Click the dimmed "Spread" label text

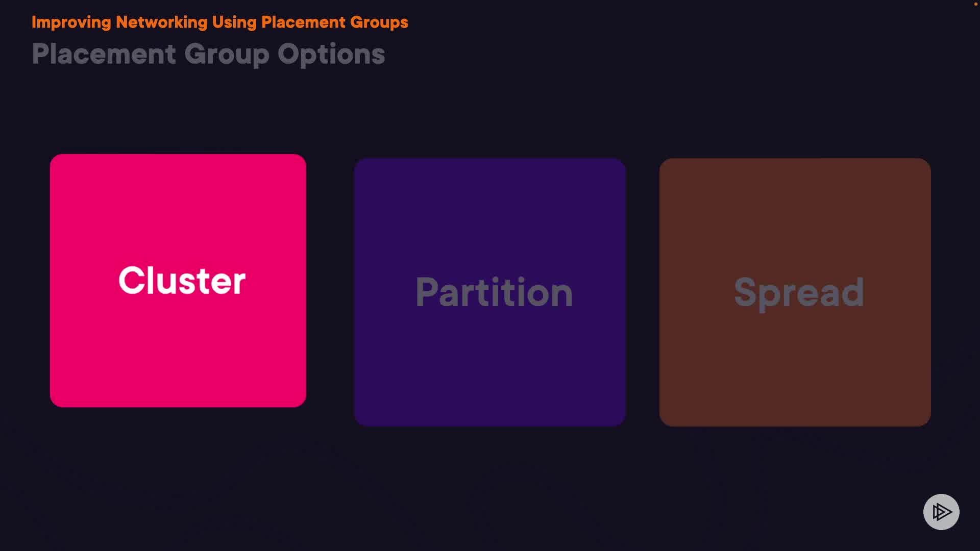799,292
